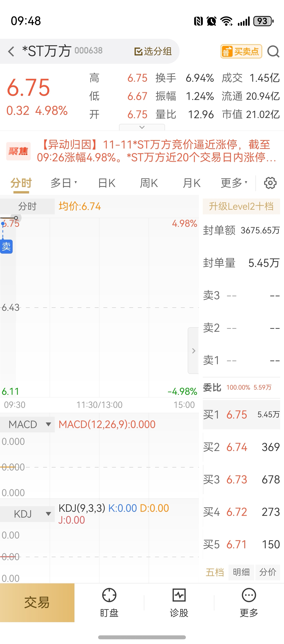Tap 选分组 checkbox label

tap(153, 51)
